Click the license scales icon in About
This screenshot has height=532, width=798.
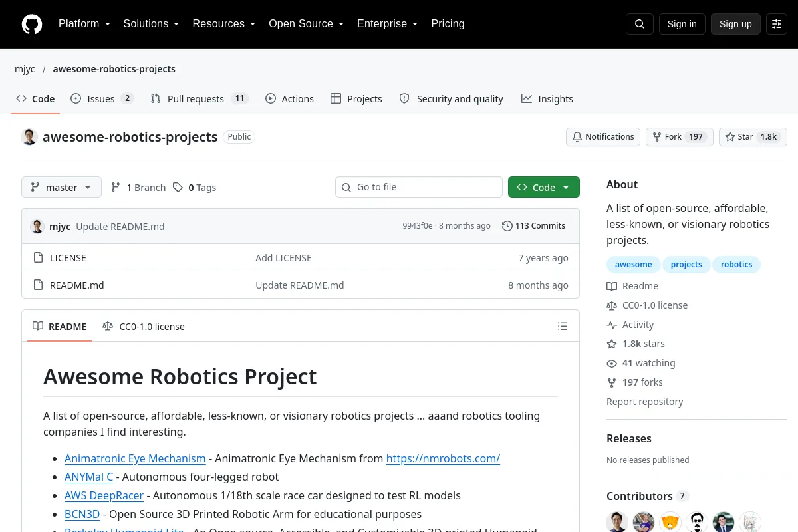pos(612,305)
